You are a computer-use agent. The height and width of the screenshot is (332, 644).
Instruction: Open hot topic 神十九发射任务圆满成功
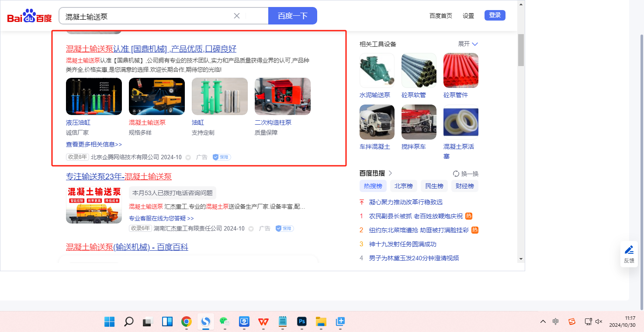403,244
